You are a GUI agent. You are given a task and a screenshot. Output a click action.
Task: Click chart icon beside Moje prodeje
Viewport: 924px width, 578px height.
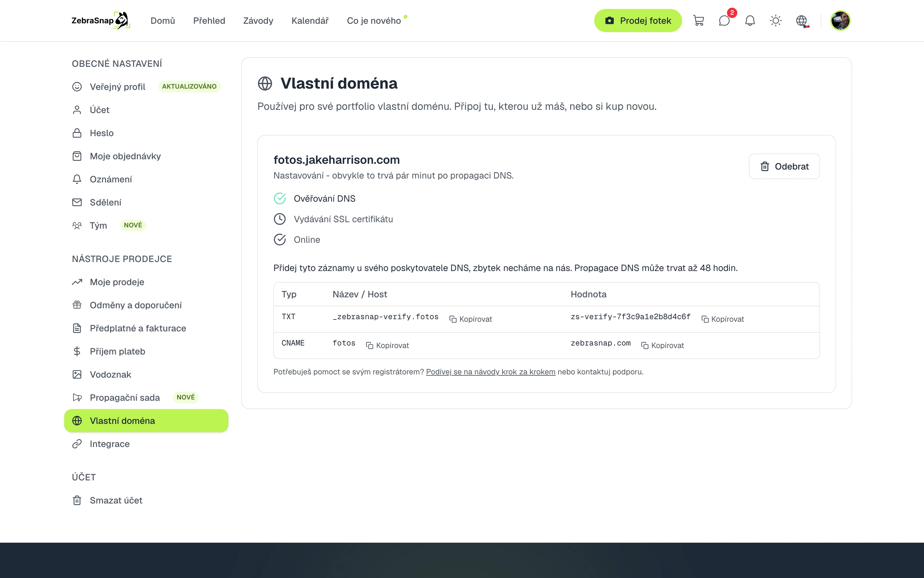coord(77,282)
